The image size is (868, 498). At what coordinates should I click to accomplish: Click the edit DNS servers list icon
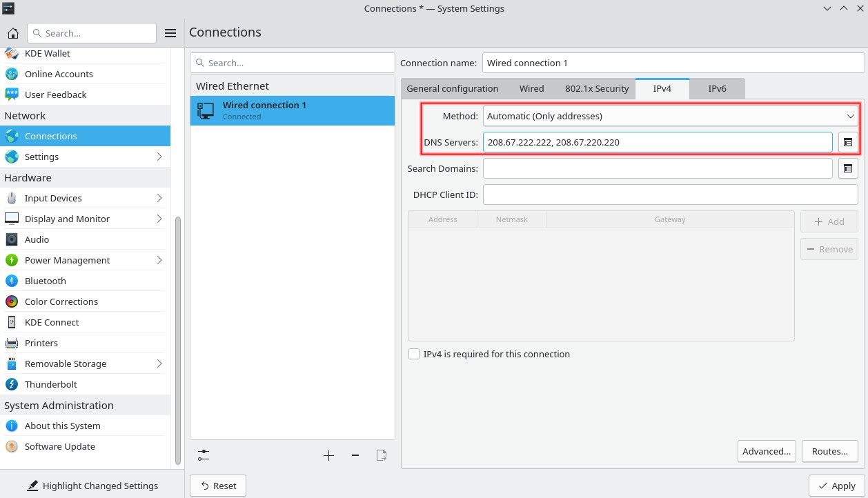coord(848,142)
